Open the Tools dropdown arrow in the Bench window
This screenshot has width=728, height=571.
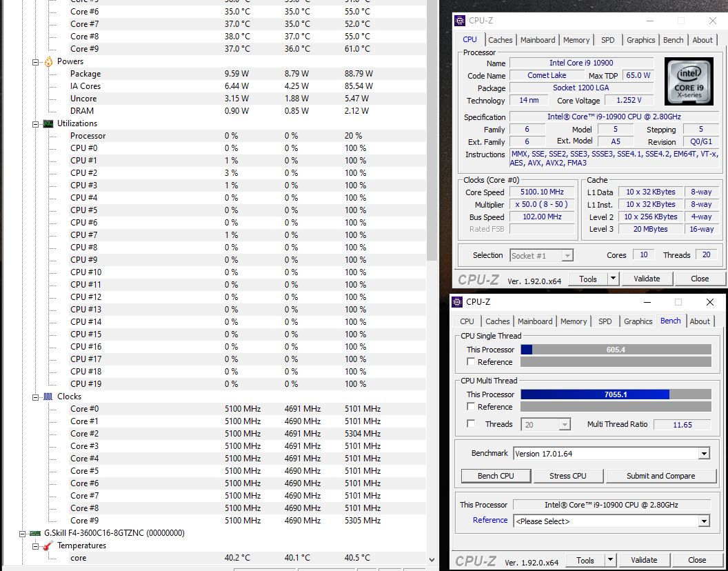pyautogui.click(x=611, y=560)
